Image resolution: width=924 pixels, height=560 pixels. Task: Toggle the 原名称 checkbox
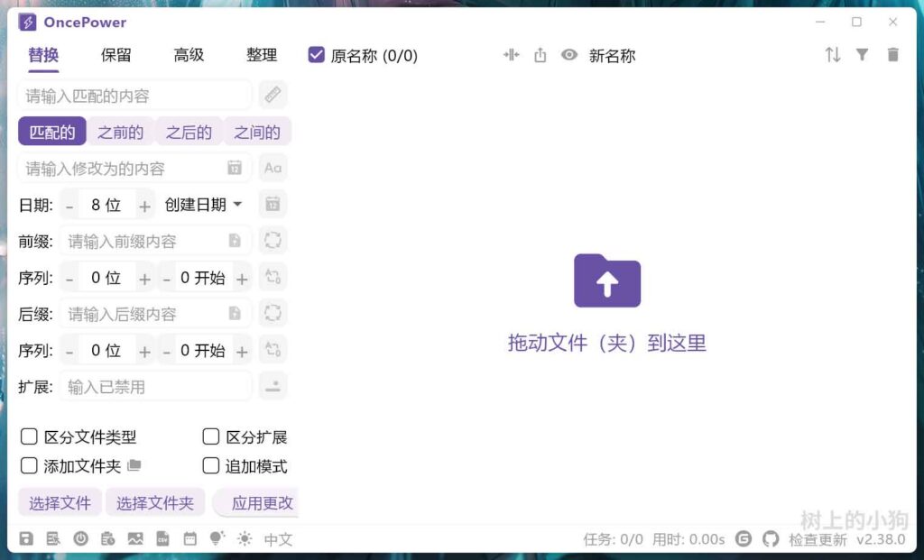[x=317, y=55]
